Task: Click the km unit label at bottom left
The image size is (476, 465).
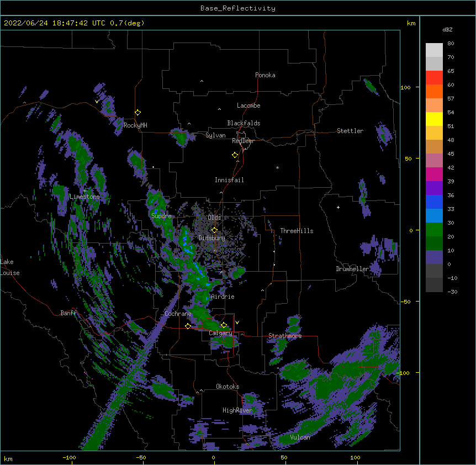Action: tap(8, 459)
